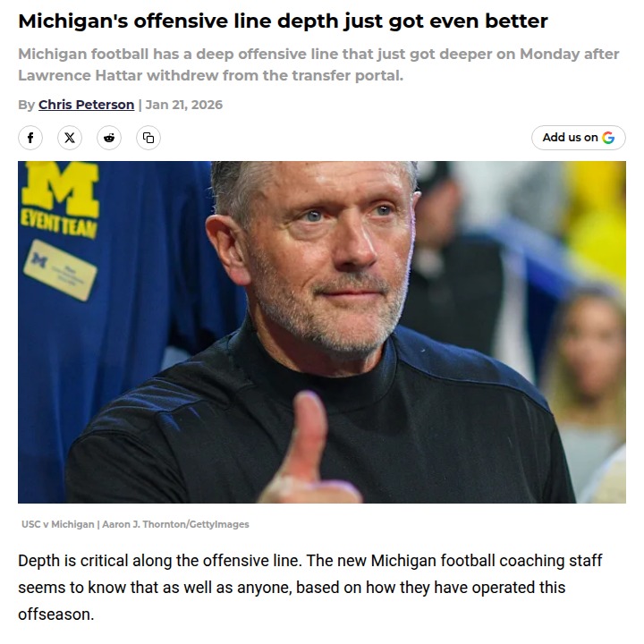Open Chris Peterson's author page
This screenshot has height=644, width=644.
(86, 105)
